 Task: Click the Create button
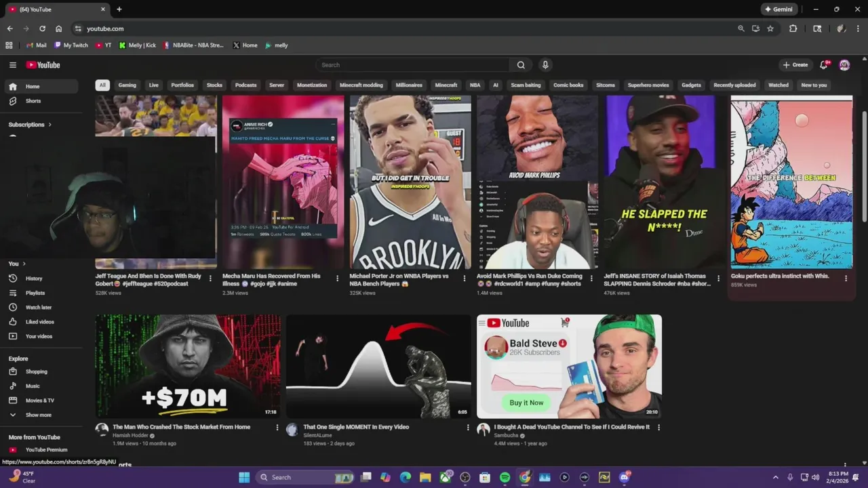tap(795, 65)
